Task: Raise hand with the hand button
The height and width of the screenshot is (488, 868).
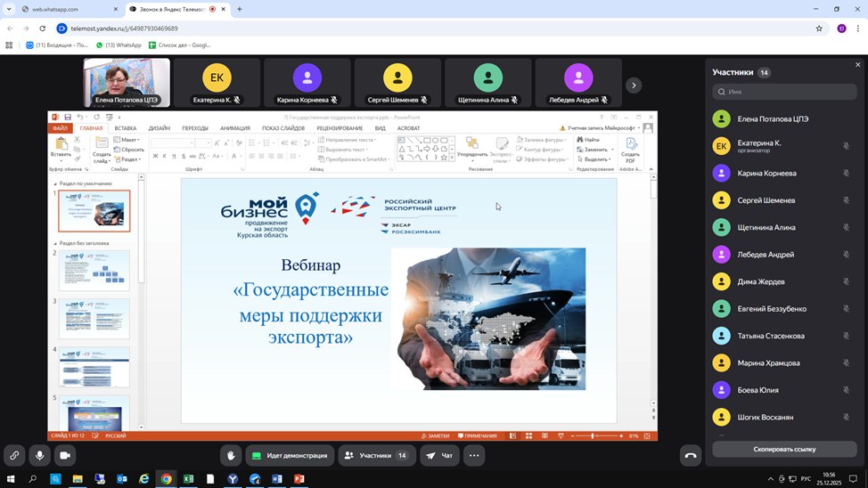Action: tap(231, 455)
